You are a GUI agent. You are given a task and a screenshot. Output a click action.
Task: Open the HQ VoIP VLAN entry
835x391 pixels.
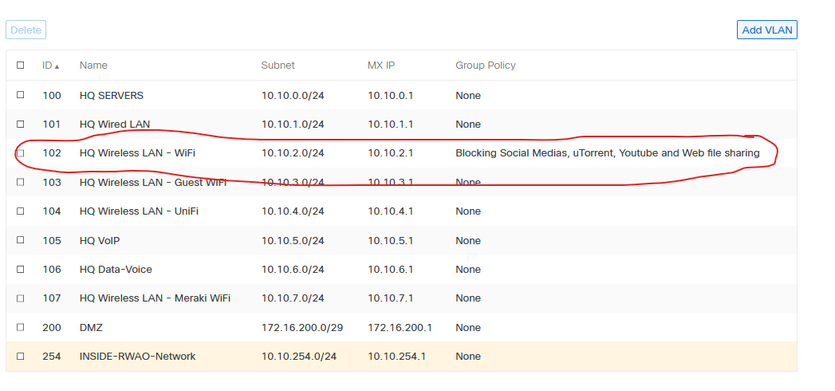point(100,241)
